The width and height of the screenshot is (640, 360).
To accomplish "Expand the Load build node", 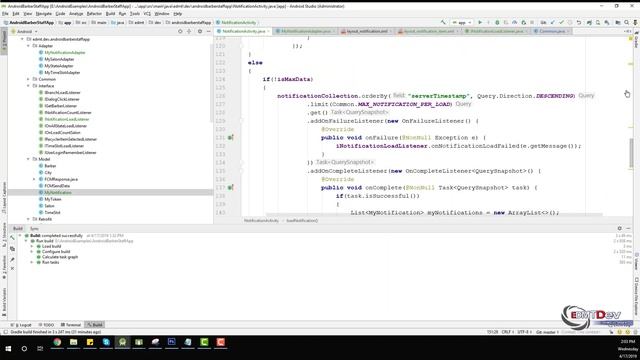I will (32, 247).
